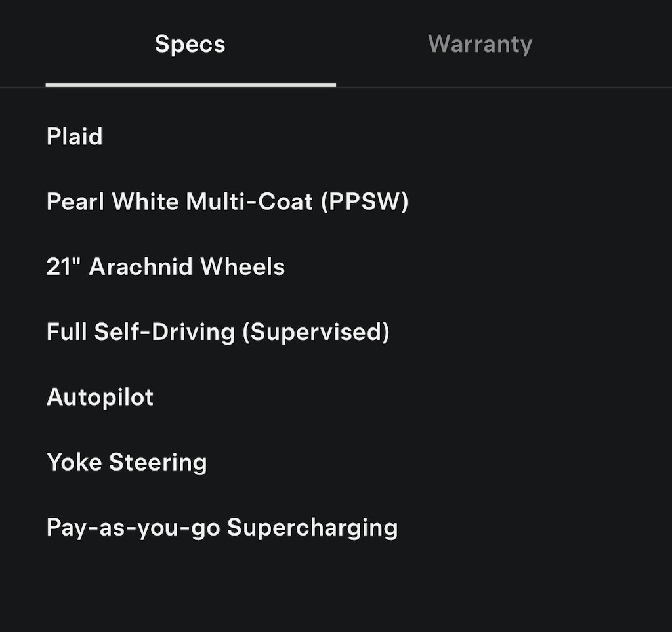Viewport: 672px width, 632px height.
Task: Click the Plaid trim spec
Action: coord(75,137)
